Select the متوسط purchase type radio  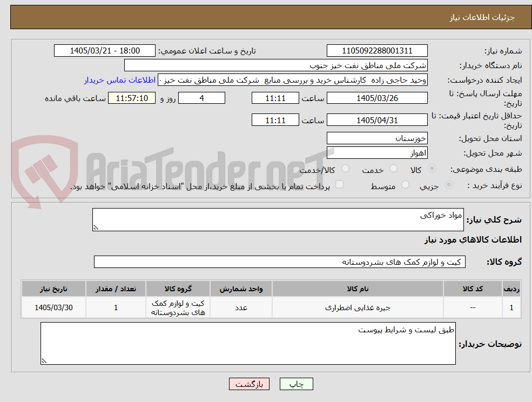(406, 185)
